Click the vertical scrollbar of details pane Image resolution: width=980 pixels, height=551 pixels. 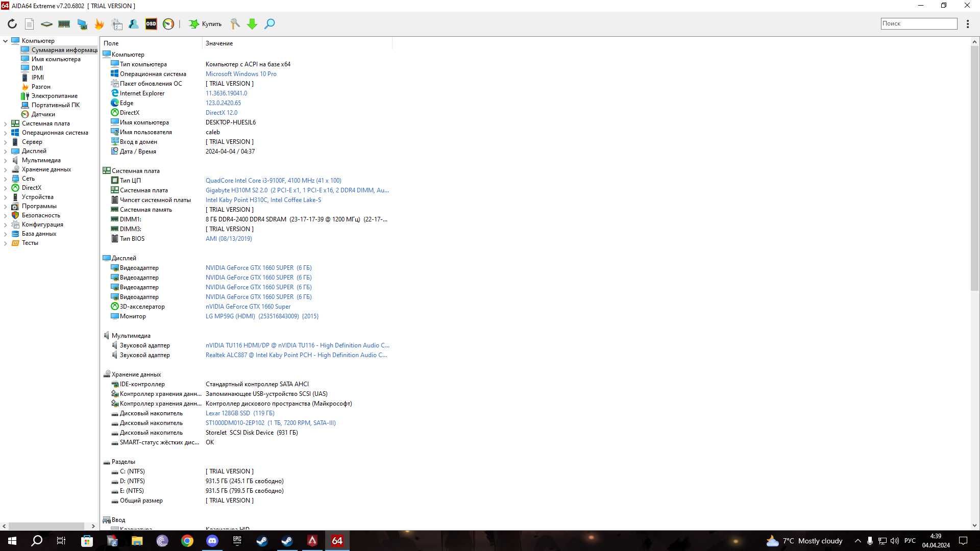coord(974,168)
